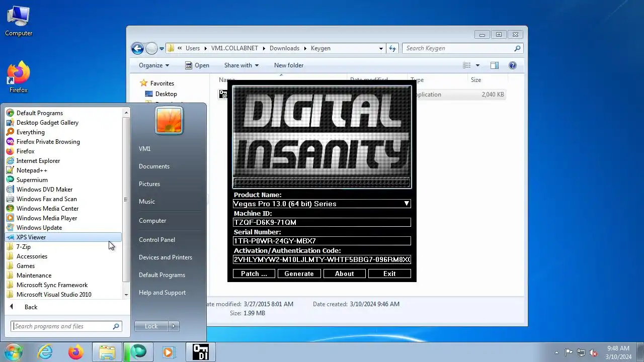The width and height of the screenshot is (644, 362).
Task: Open Internet Explorer from the taskbar
Action: click(x=45, y=352)
